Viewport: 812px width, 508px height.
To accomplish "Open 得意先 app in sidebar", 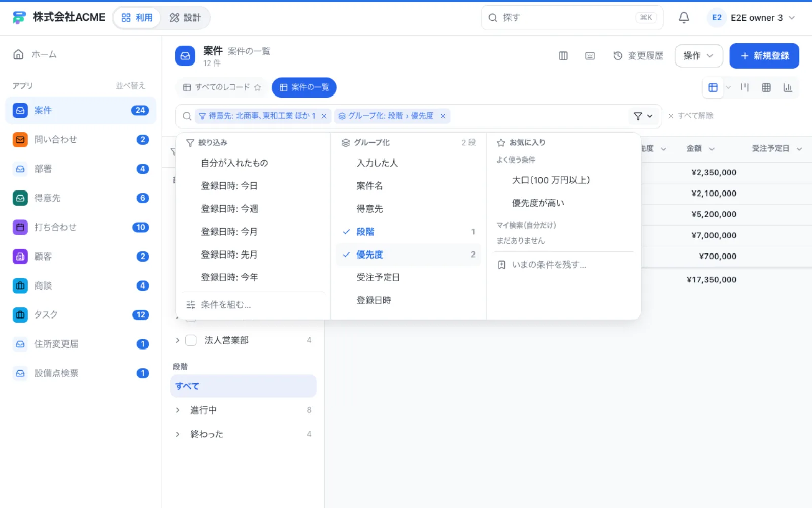I will pos(81,198).
